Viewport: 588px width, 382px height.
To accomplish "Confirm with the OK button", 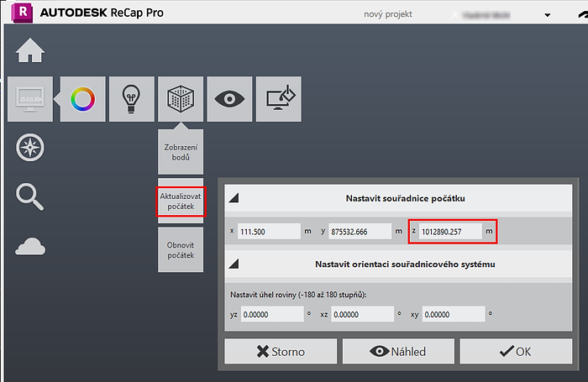I will click(515, 352).
